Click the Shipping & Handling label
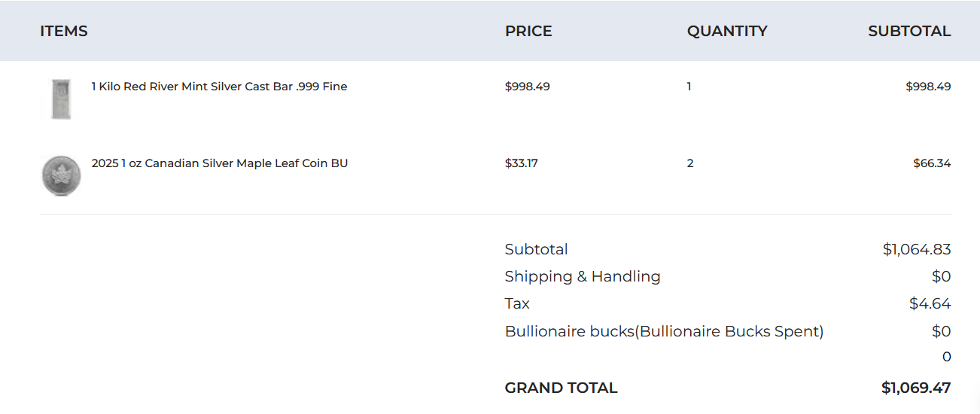980x414 pixels. [583, 276]
